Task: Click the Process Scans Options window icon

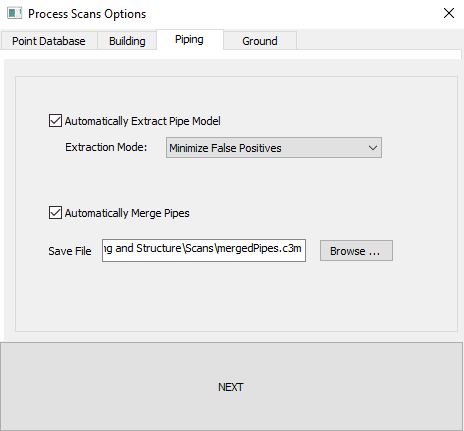Action: point(14,13)
